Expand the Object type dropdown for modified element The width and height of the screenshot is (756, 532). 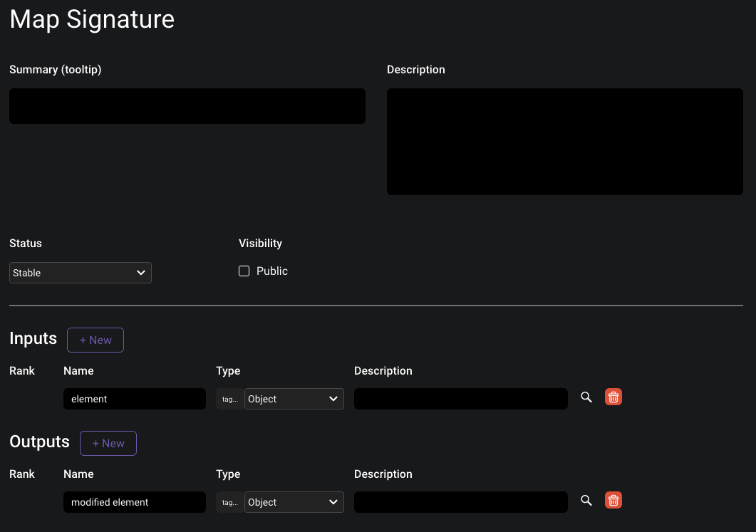[x=294, y=502]
